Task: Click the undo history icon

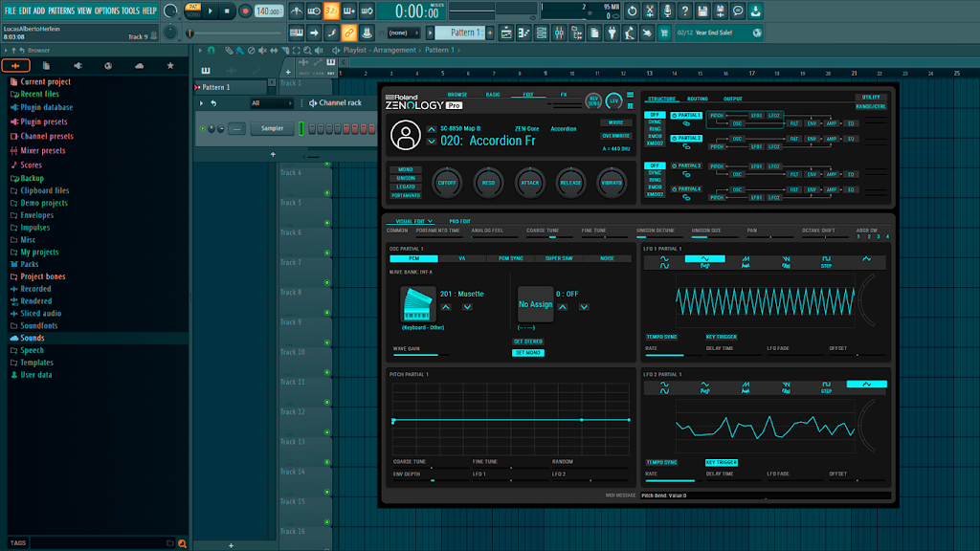Action: (x=632, y=11)
